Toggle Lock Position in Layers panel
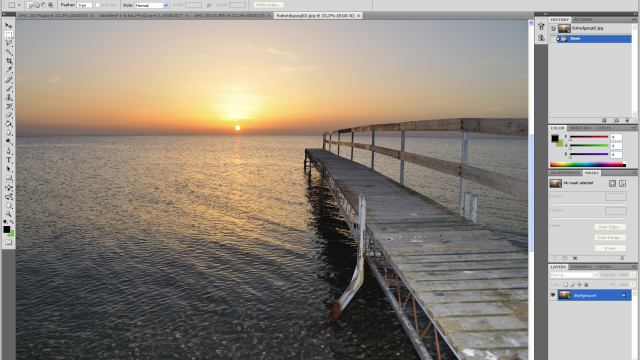 pos(579,284)
